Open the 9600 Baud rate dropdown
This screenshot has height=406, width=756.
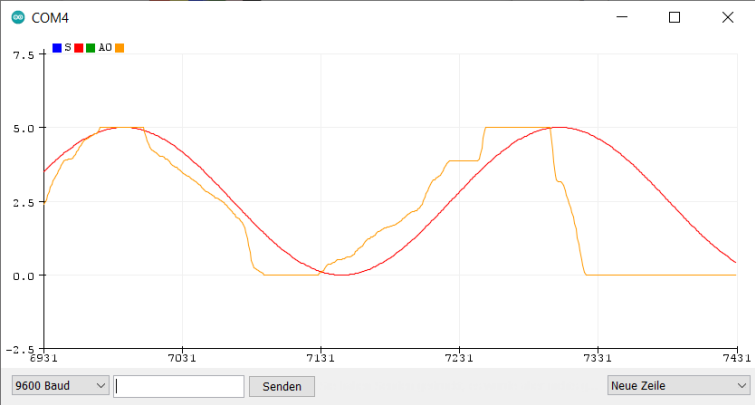pos(59,386)
